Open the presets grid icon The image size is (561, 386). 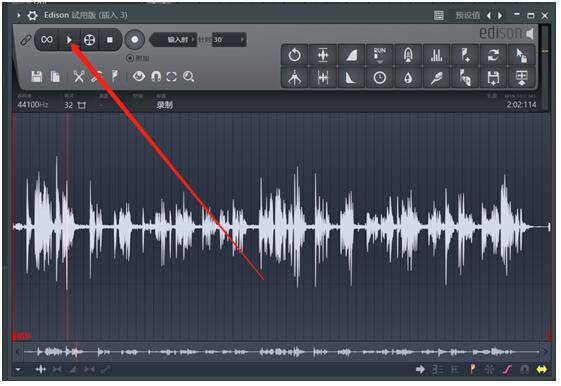point(439,15)
